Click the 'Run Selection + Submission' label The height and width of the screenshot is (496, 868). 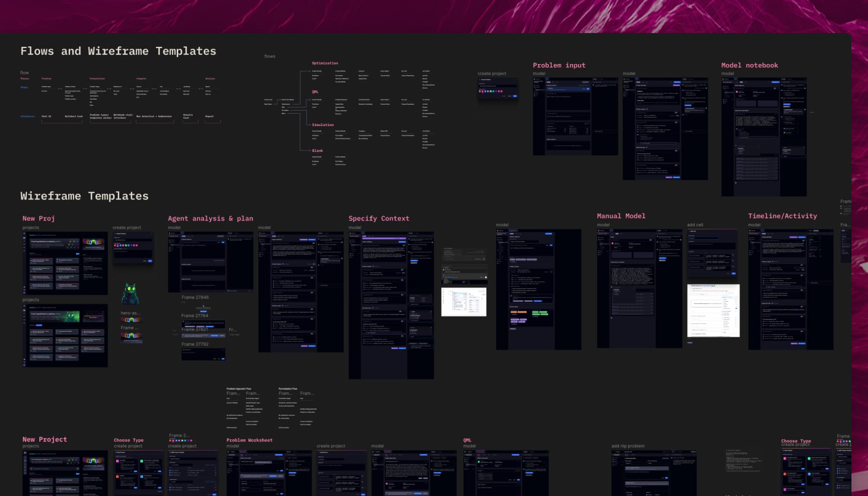pyautogui.click(x=154, y=116)
